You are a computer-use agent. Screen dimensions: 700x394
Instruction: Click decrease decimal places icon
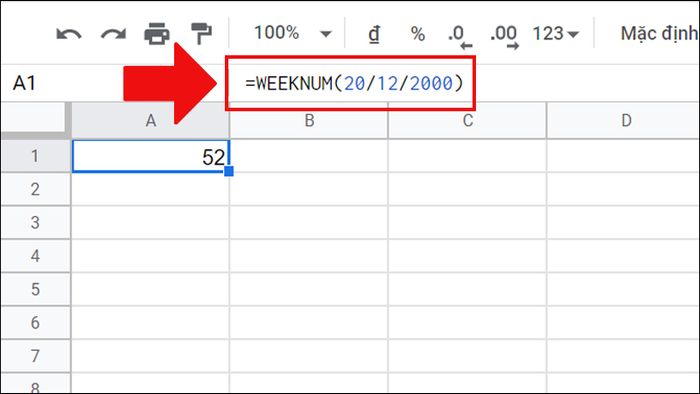point(459,37)
